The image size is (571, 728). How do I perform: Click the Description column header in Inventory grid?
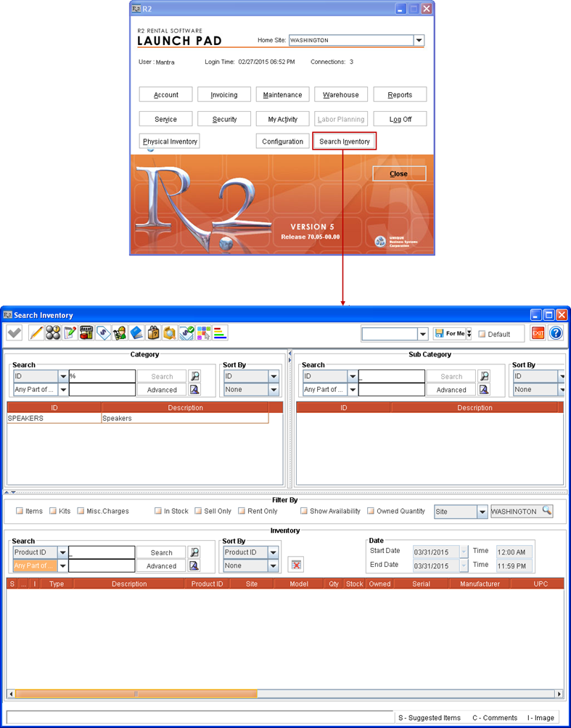[x=129, y=584]
